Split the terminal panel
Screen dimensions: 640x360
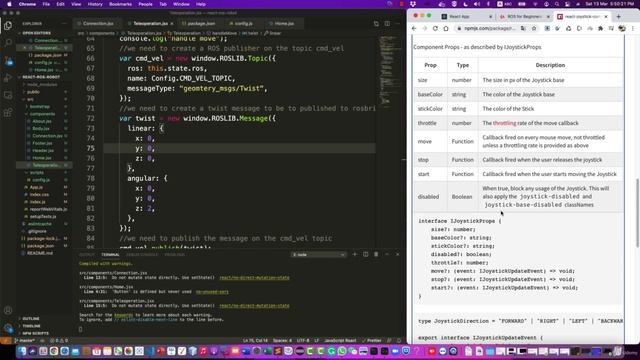click(x=365, y=254)
